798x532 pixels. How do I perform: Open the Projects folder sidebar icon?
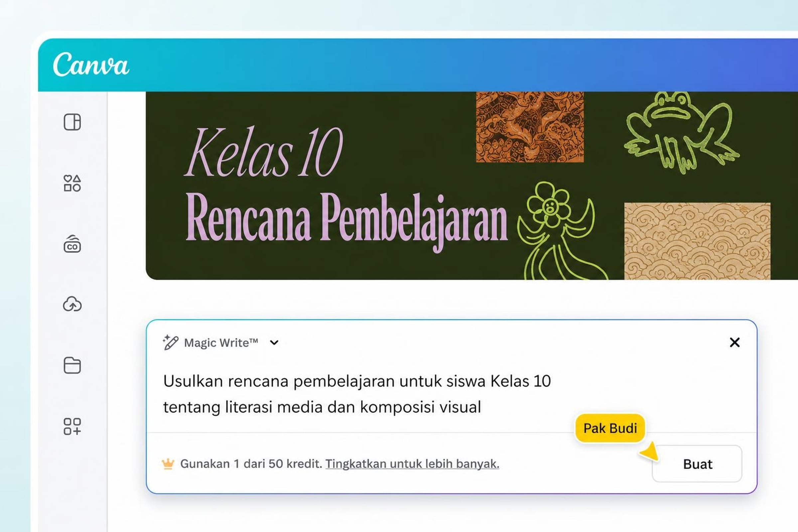click(72, 365)
